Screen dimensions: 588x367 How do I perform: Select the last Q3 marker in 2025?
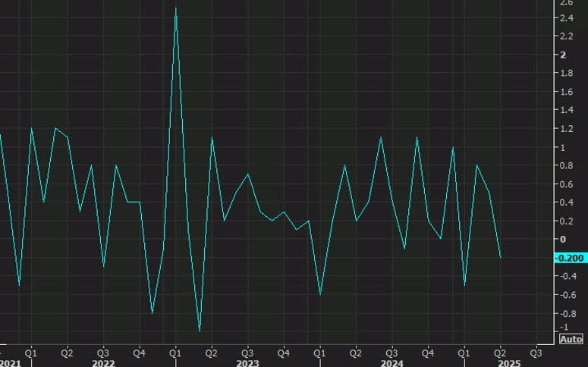(x=536, y=353)
